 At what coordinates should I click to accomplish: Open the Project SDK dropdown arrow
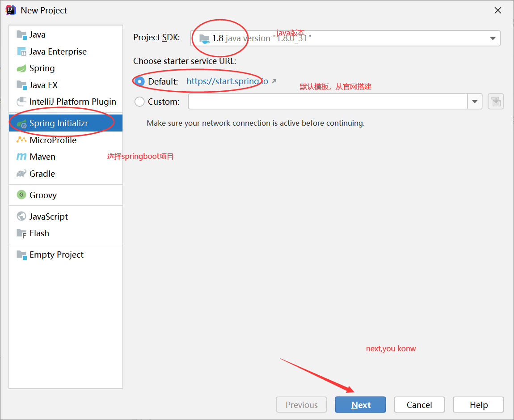[493, 38]
